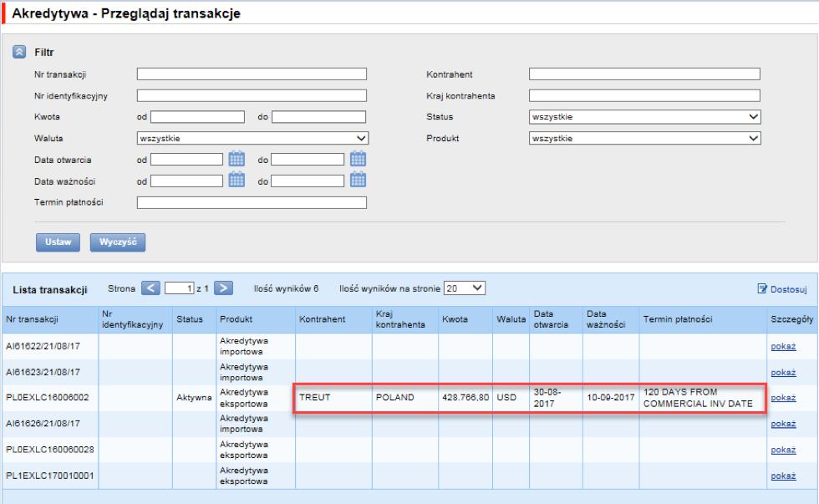819x504 pixels.
Task: Sort by Kraj kontrahenta column header
Action: pos(400,319)
